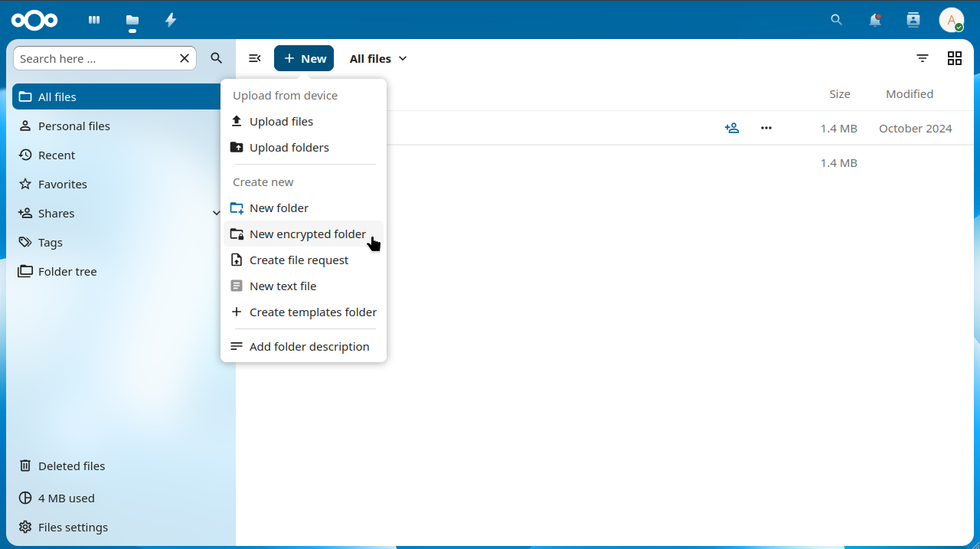The width and height of the screenshot is (980, 549).
Task: Clear the search field with the X
Action: tap(184, 57)
